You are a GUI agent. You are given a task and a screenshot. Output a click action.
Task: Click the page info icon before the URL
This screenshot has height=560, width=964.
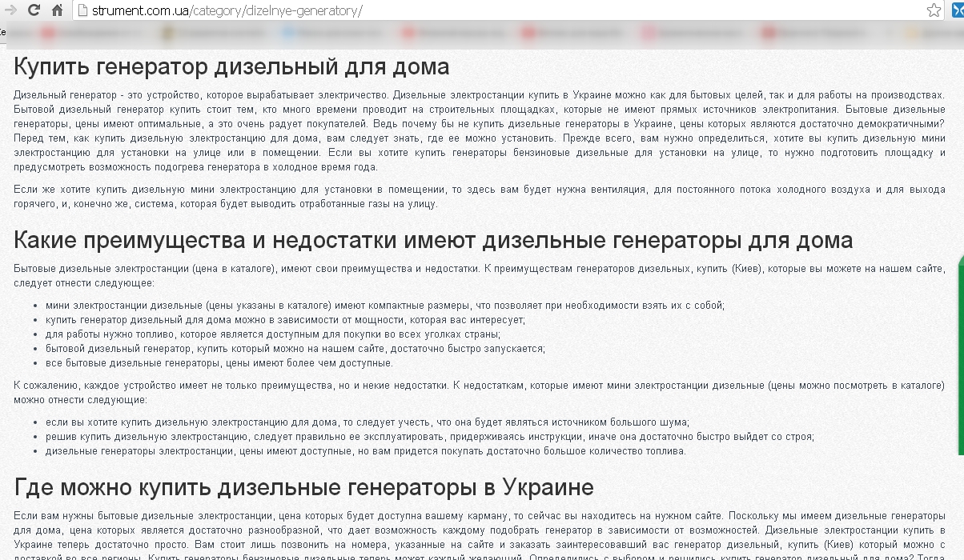82,10
